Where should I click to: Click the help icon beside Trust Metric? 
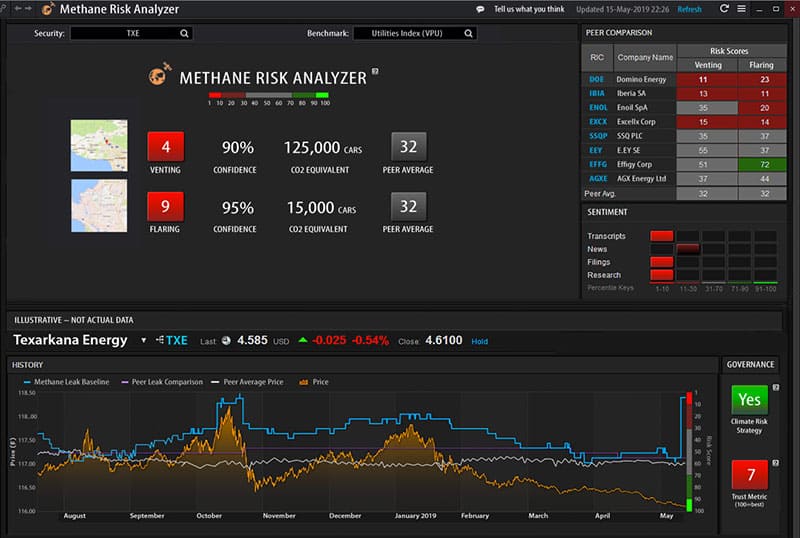point(776,462)
